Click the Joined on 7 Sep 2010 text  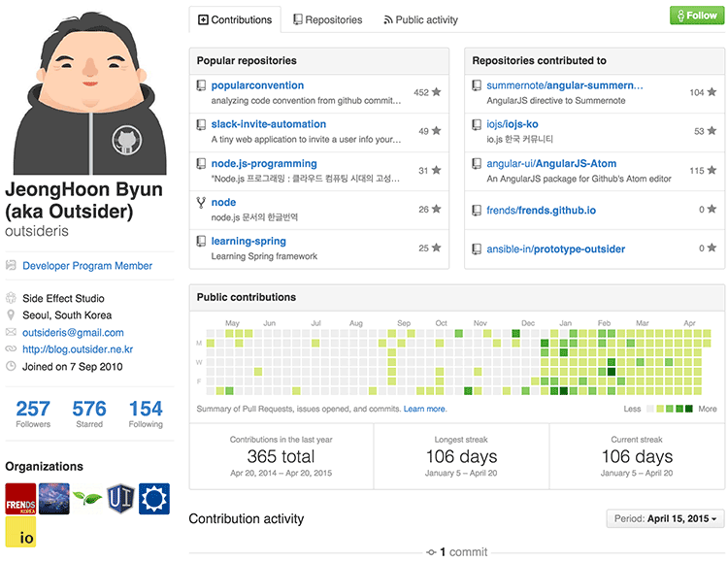tap(73, 367)
